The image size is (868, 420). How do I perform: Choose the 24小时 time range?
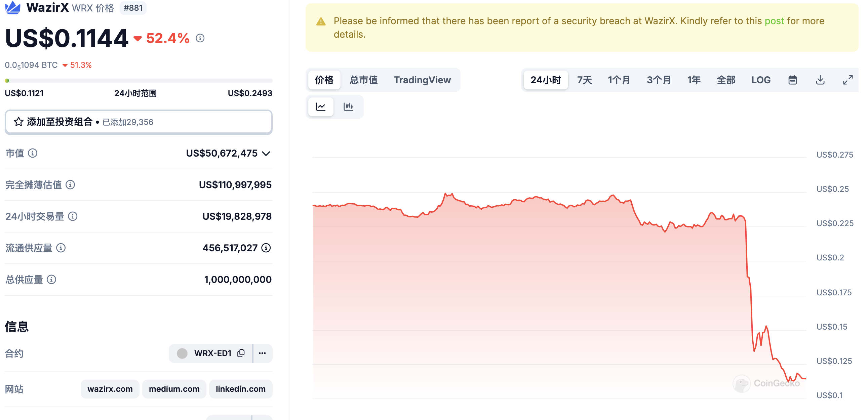tap(546, 80)
